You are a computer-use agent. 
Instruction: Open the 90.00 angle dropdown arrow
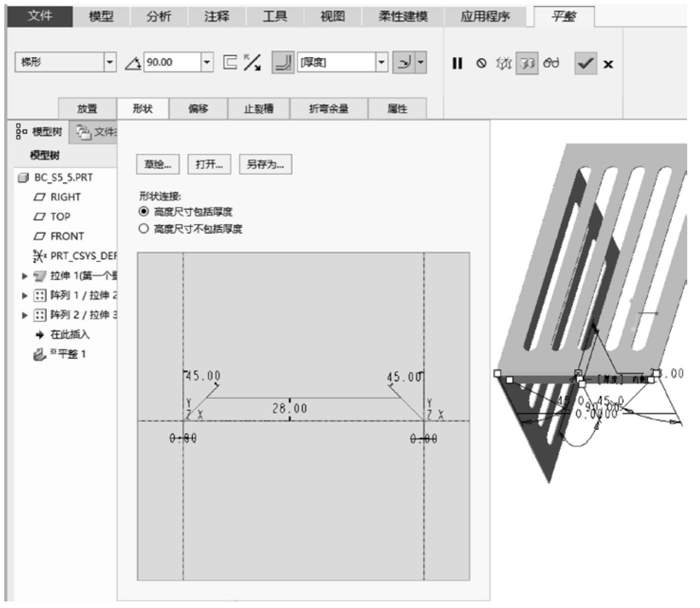tap(207, 62)
